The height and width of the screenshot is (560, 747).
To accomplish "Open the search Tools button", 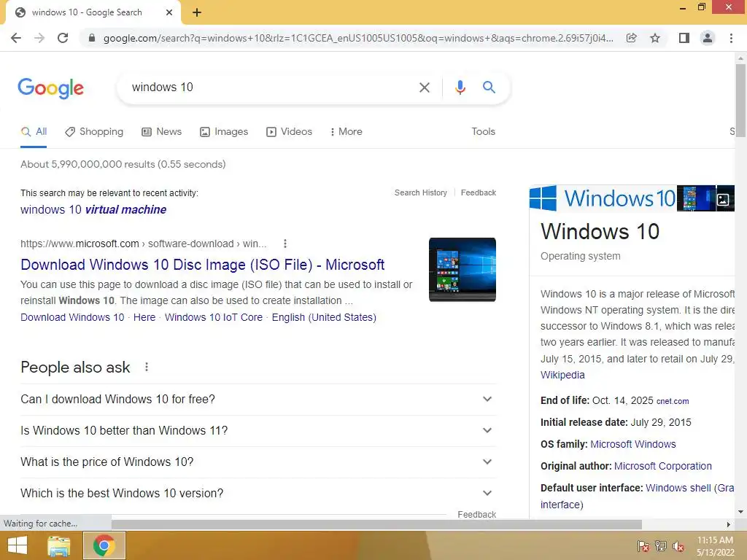I will coord(483,131).
